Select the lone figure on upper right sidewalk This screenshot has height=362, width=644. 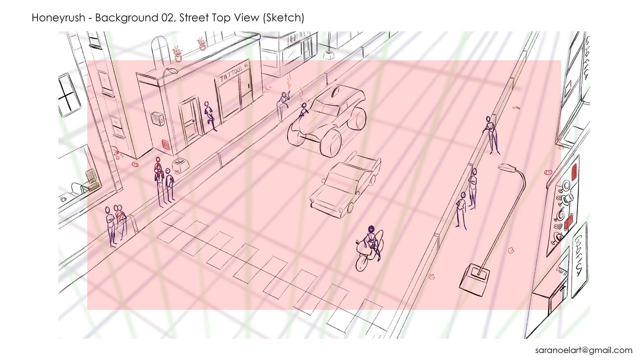point(491,135)
